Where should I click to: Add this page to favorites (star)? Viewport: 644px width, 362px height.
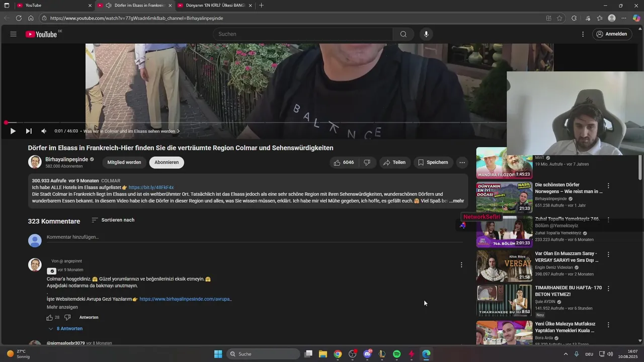point(559,18)
